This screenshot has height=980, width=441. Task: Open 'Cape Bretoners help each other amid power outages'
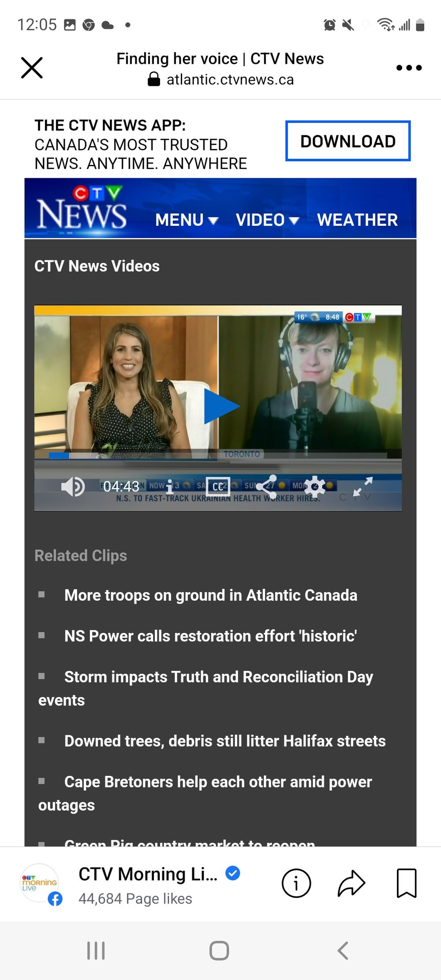(x=206, y=793)
